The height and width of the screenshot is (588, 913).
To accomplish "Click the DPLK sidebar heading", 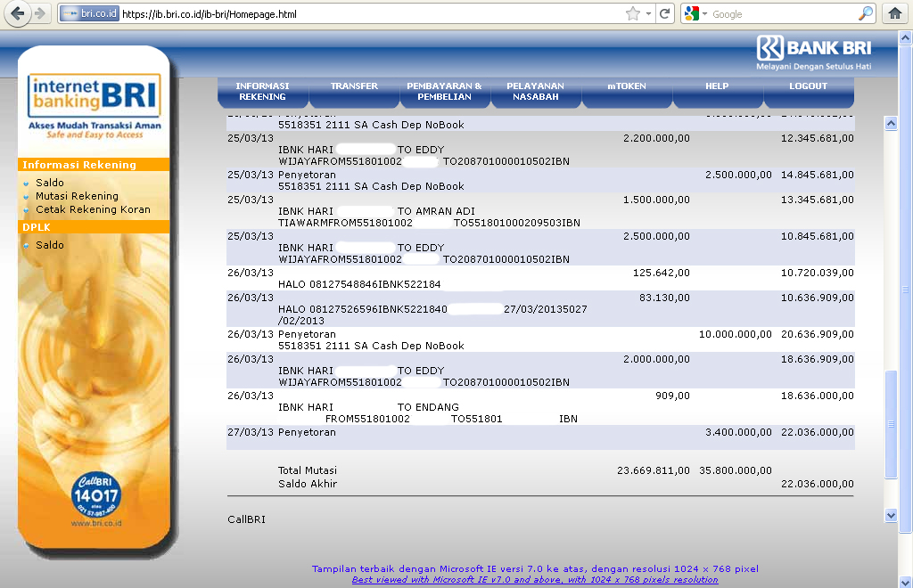I will point(93,227).
